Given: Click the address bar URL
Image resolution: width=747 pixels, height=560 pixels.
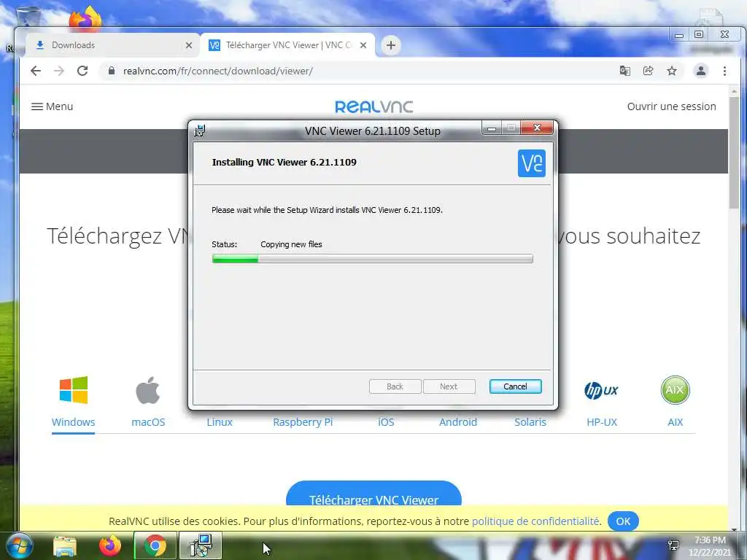Looking at the screenshot, I should (217, 71).
